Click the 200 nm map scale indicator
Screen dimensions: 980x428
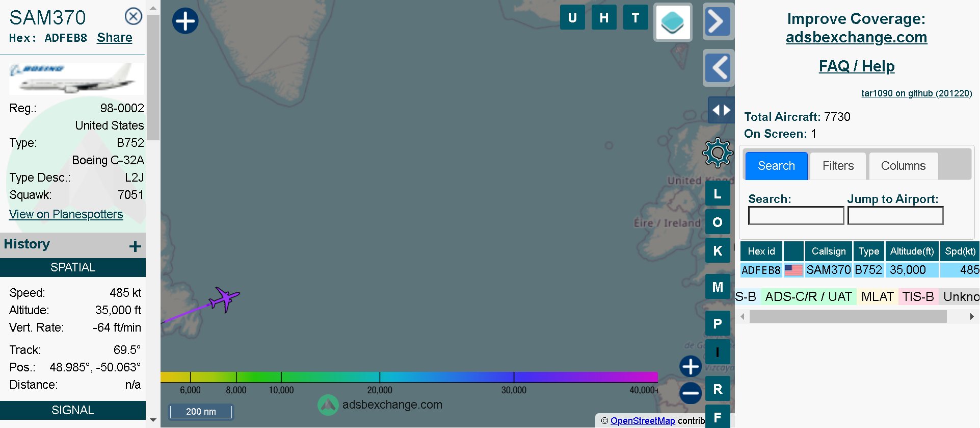[201, 411]
